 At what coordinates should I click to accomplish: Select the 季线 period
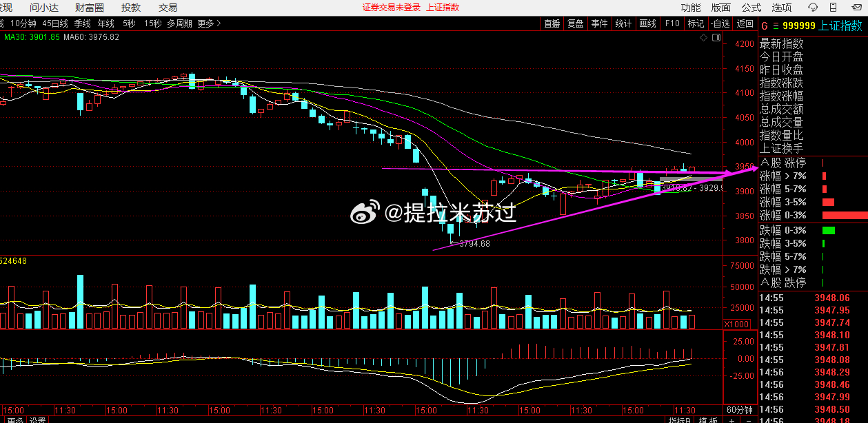[83, 23]
